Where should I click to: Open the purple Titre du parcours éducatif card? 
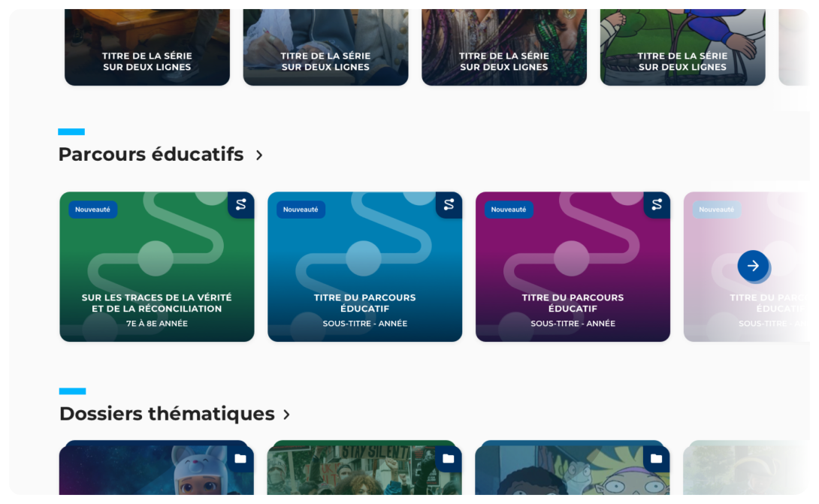pyautogui.click(x=573, y=267)
